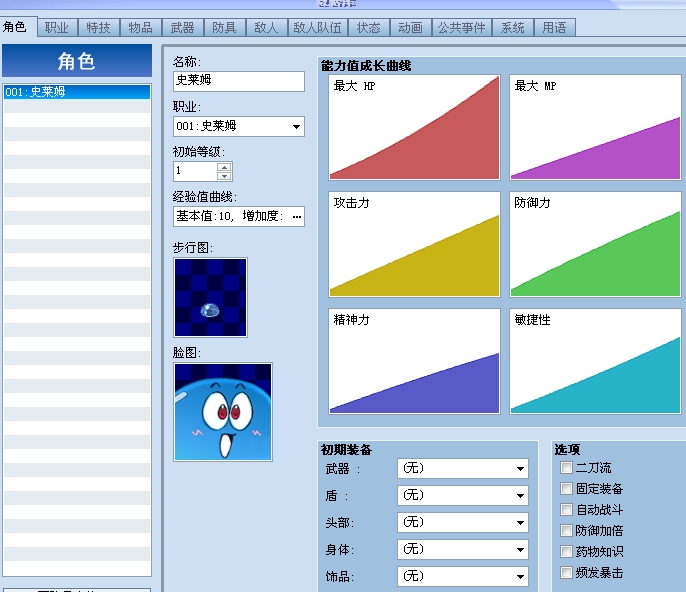Open the 精神力 growth curve

point(414,361)
